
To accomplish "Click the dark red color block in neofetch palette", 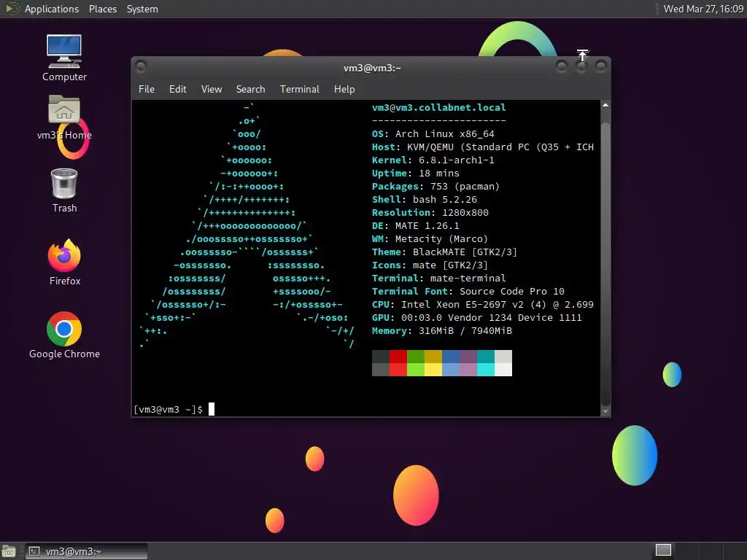I will coord(398,357).
